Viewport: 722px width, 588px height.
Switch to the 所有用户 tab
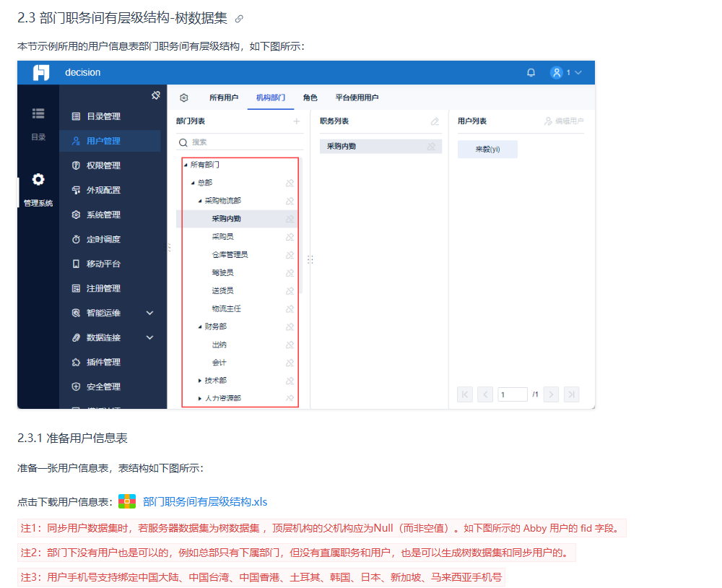point(224,98)
